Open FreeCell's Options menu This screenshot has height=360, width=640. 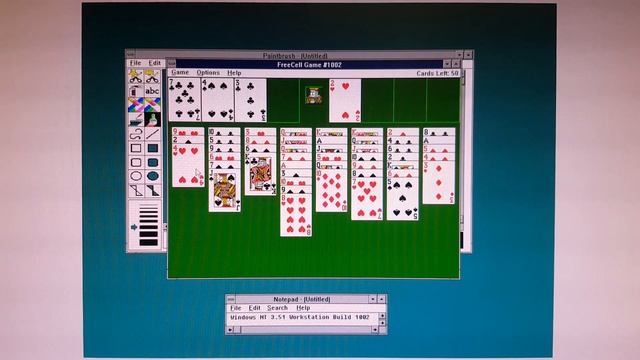pos(208,72)
